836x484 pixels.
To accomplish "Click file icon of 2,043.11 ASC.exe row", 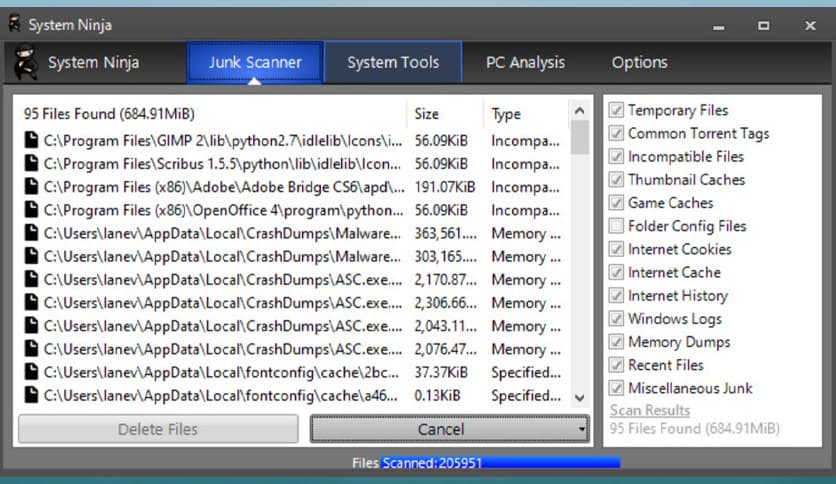I will [31, 325].
